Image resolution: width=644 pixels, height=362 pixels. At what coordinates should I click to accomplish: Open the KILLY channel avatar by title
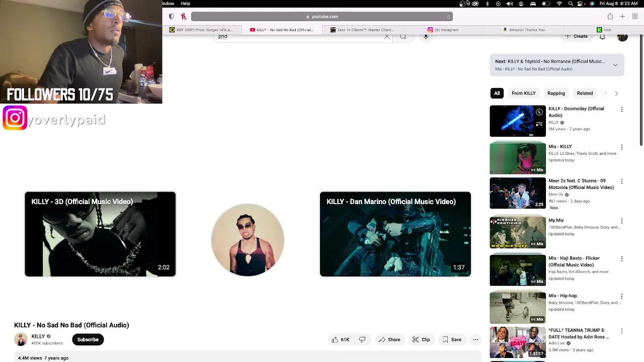21,340
